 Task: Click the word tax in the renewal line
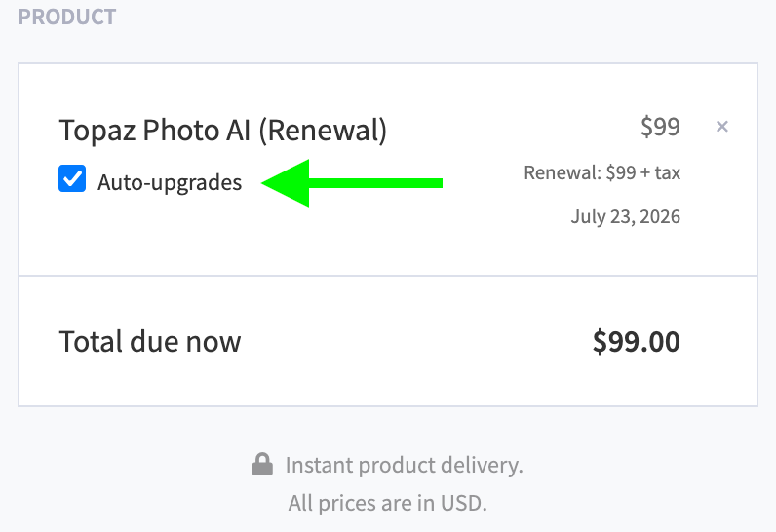668,173
